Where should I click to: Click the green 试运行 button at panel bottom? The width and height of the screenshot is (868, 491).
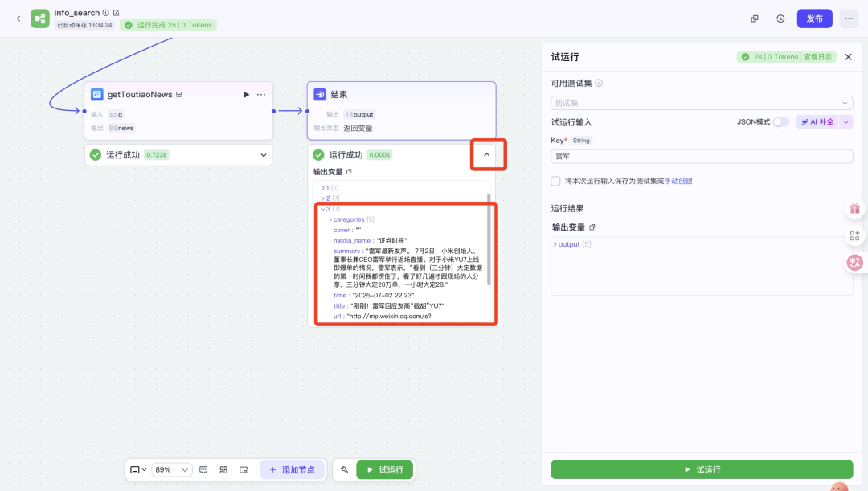(701, 469)
